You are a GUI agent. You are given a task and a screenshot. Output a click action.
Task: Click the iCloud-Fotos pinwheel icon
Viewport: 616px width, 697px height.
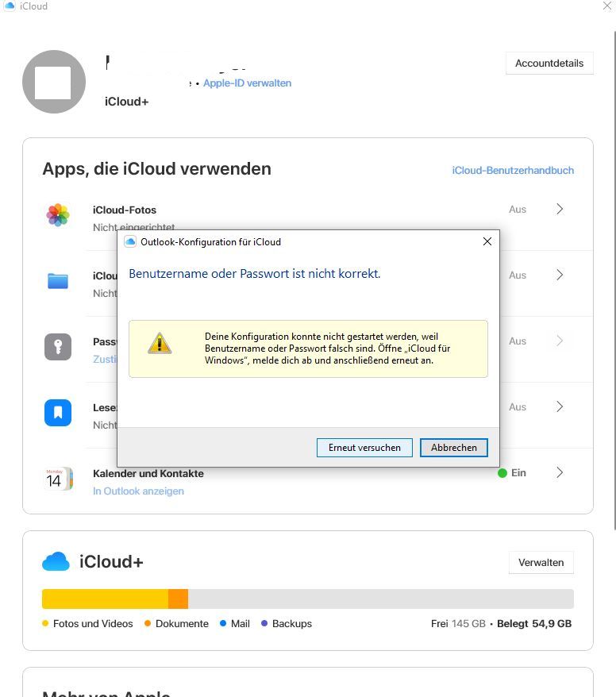pos(58,214)
